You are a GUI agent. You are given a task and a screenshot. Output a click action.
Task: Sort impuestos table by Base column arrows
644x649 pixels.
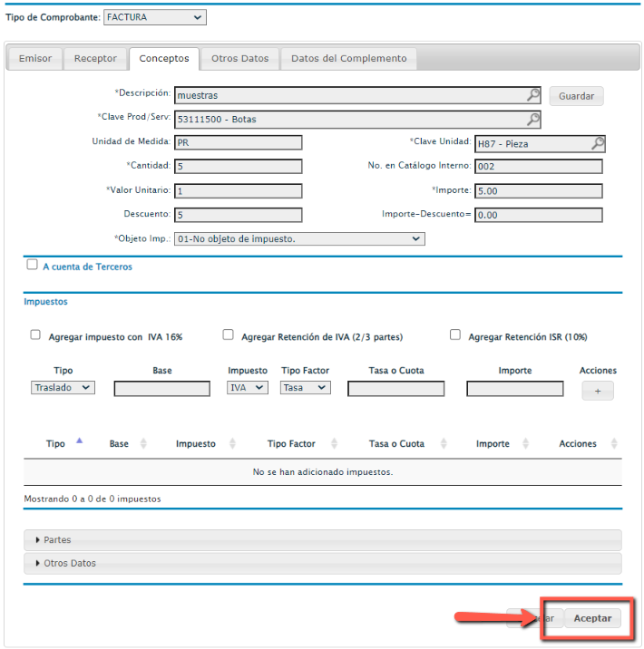coord(143,443)
